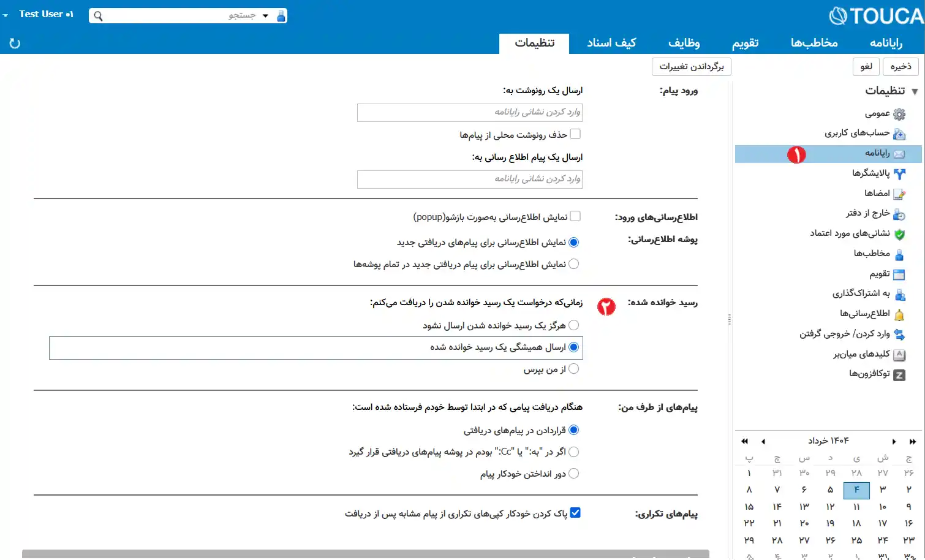925x560 pixels.
Task: Select day ۴ in mini calendar
Action: [856, 490]
